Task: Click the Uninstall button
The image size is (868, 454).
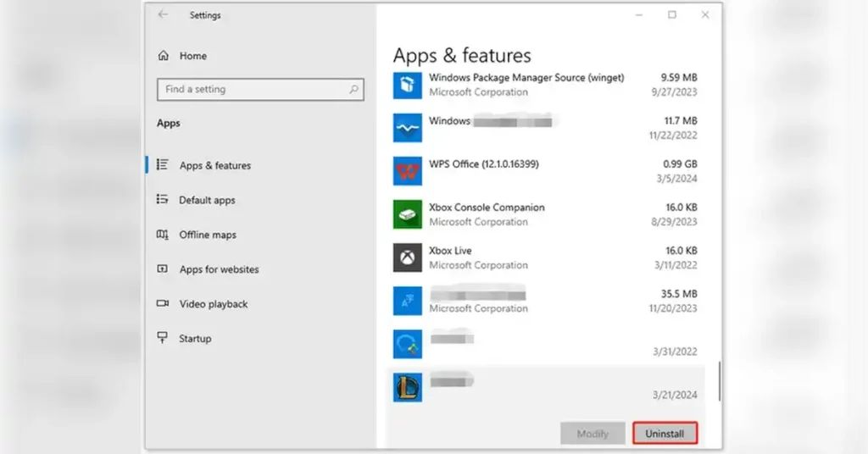Action: 665,434
